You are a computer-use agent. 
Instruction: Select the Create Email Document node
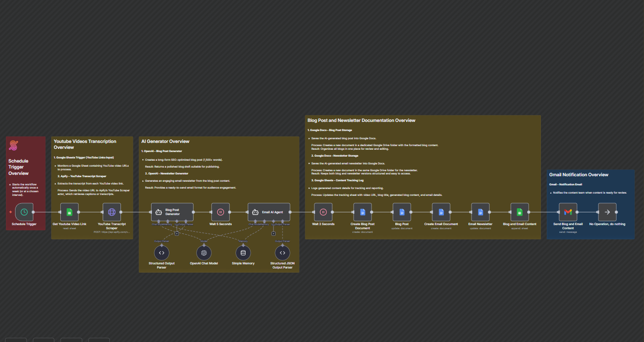click(x=441, y=212)
